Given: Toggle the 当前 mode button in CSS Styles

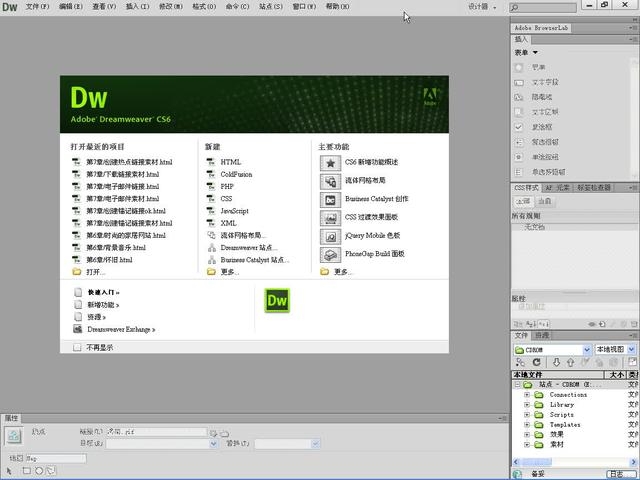Looking at the screenshot, I should [544, 201].
